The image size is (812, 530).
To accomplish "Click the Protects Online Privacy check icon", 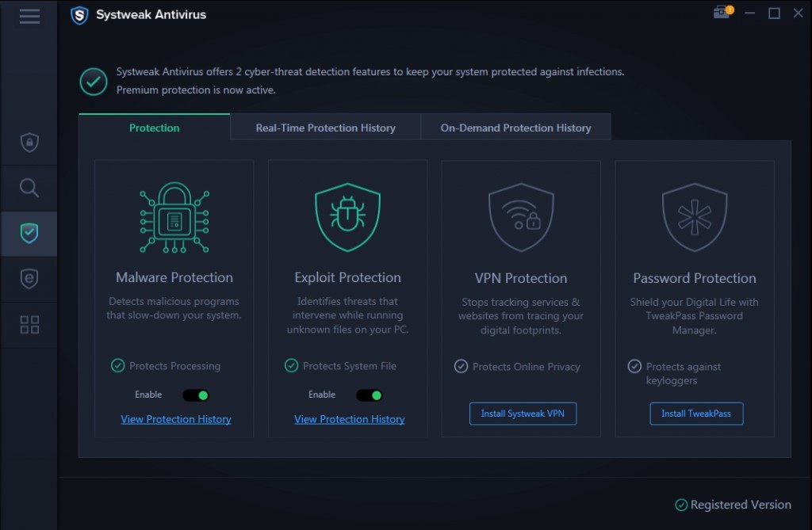I will (x=461, y=367).
